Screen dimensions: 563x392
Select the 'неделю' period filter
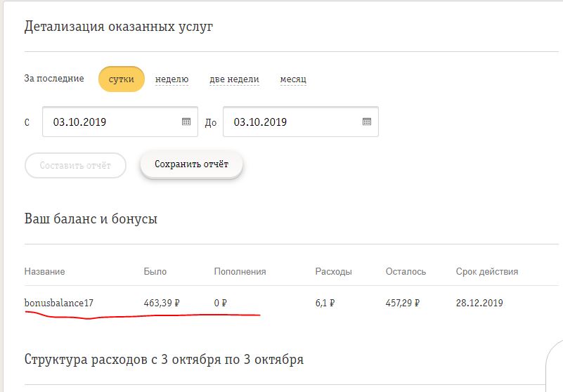(172, 79)
